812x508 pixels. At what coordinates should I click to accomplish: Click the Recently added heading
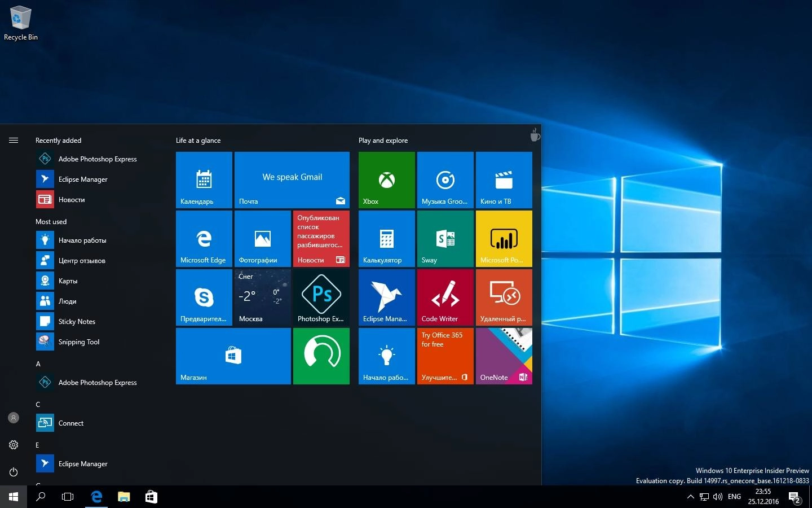58,141
